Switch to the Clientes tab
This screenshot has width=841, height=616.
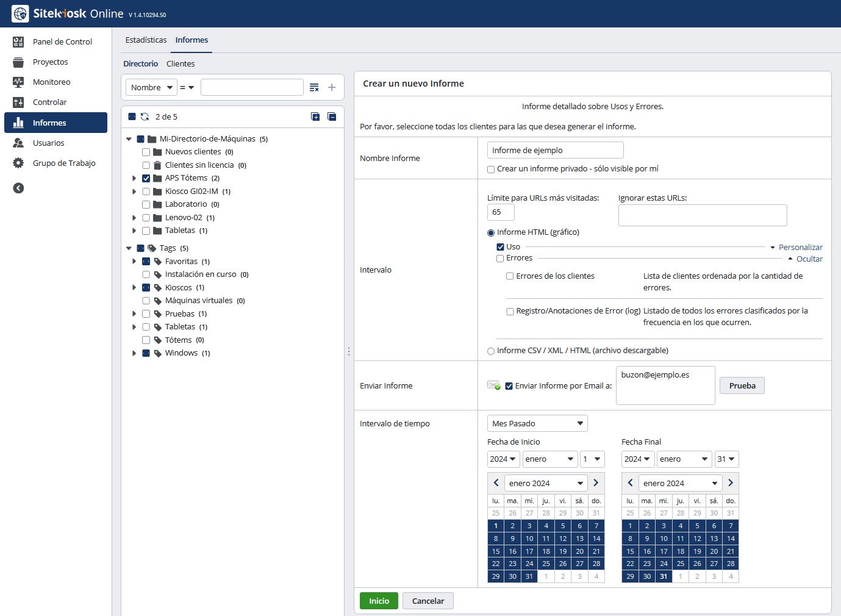(x=181, y=64)
